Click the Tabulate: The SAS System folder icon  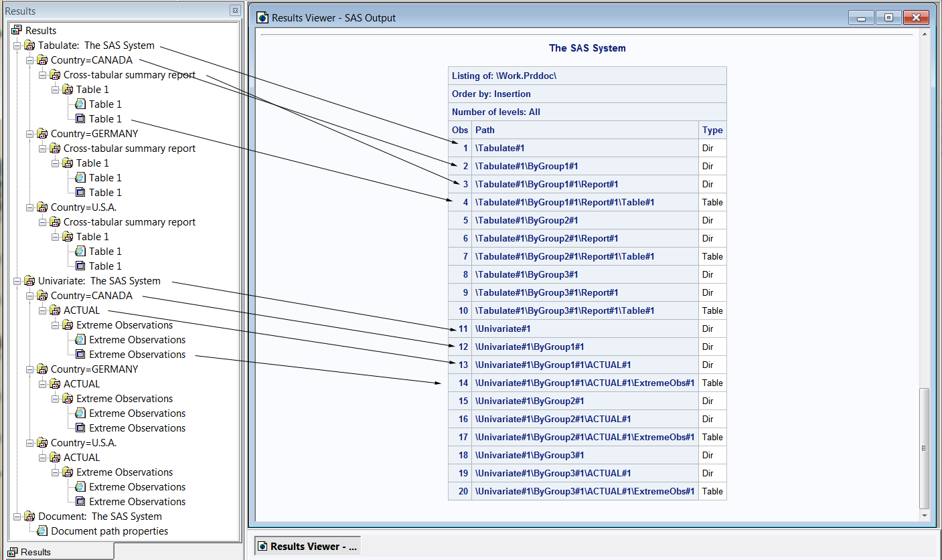pyautogui.click(x=29, y=45)
